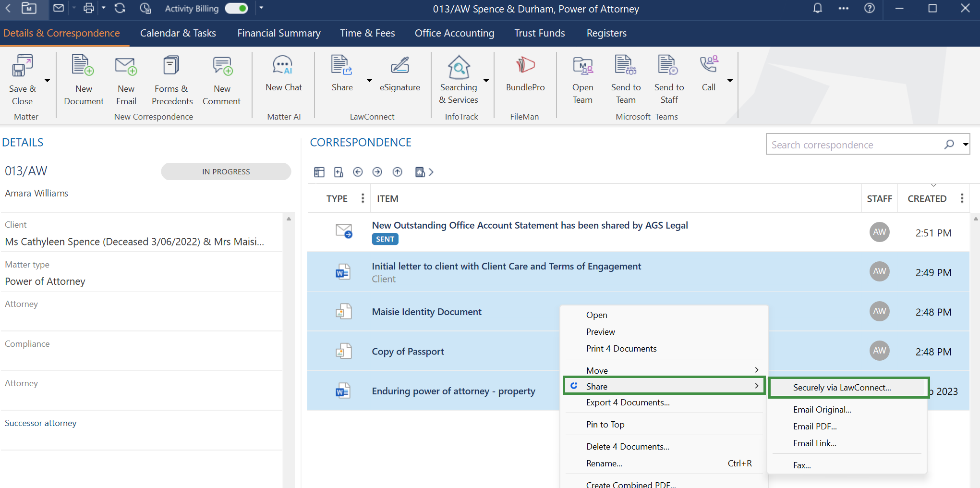This screenshot has height=488, width=980.
Task: Switch to the Financial Summary tab
Action: [278, 33]
